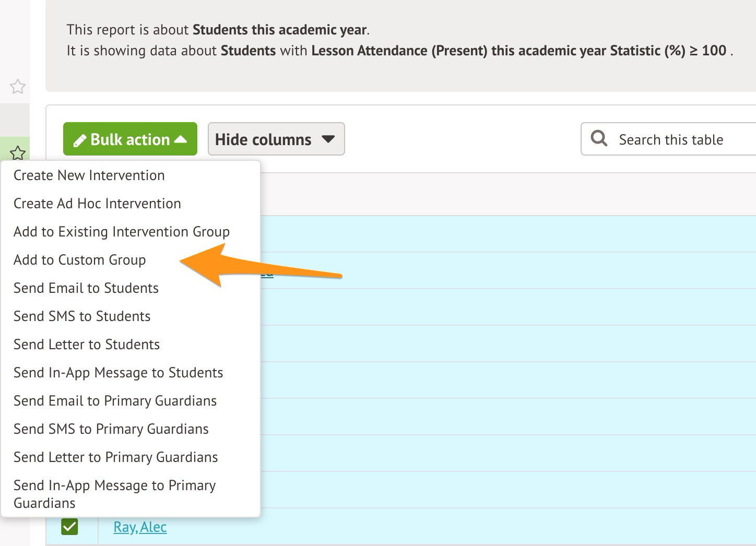Pick Send In-App Message to Primary Guardians
This screenshot has width=756, height=546.
115,493
